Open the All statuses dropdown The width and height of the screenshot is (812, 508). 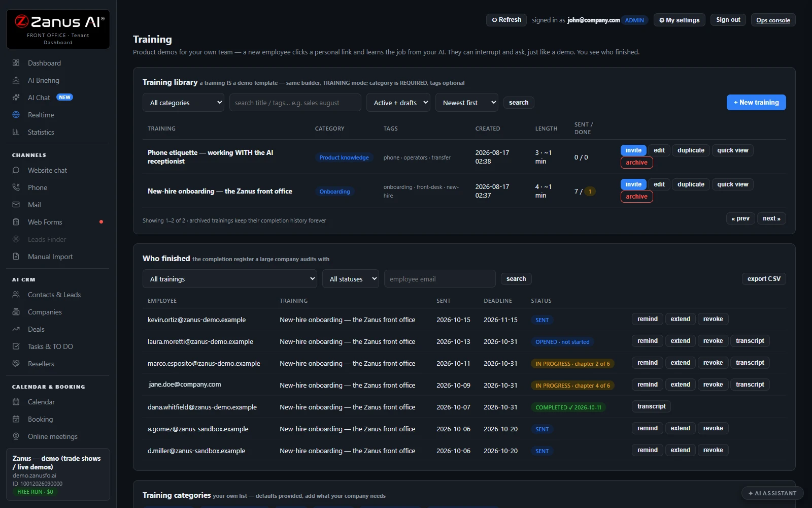[351, 279]
